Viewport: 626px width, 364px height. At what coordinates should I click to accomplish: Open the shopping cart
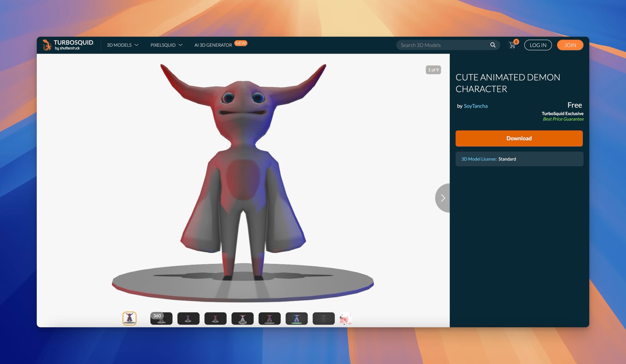512,45
